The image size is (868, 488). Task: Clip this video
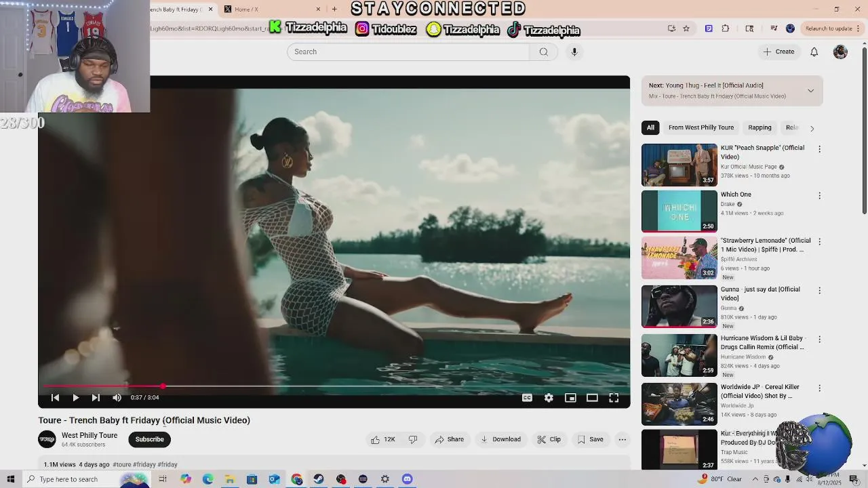click(549, 439)
